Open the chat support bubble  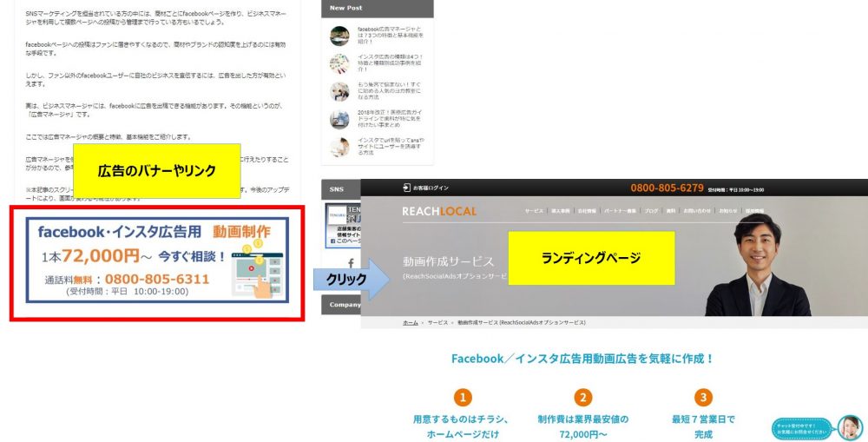[x=802, y=429]
